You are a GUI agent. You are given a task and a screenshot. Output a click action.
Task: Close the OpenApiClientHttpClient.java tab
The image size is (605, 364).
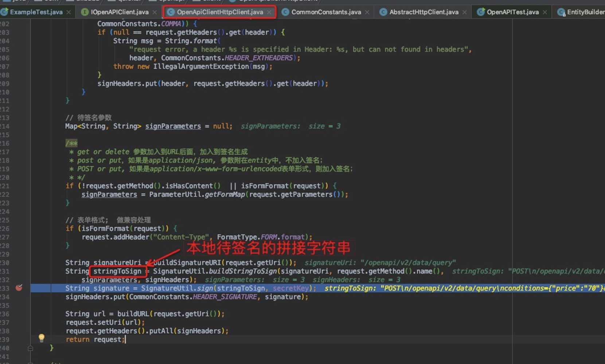point(269,12)
